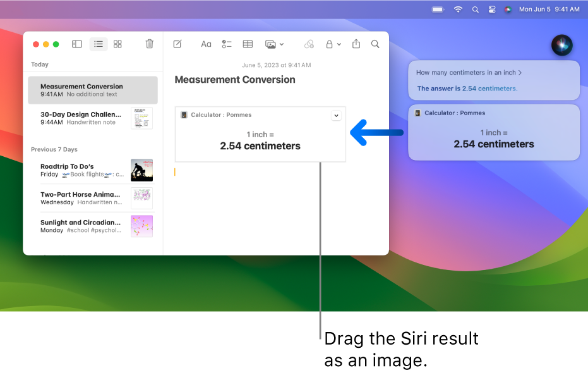Share the note via the share icon
The height and width of the screenshot is (375, 588).
(x=356, y=44)
